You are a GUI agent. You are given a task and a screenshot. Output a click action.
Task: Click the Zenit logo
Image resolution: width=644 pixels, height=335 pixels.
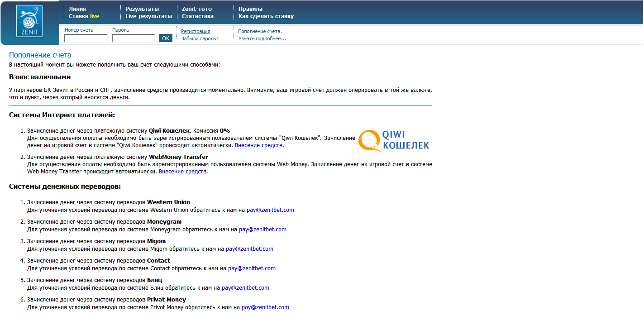(x=29, y=21)
